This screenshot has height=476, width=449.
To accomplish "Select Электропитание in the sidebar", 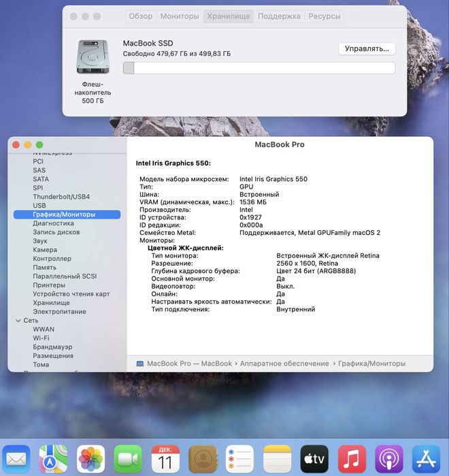I will click(59, 311).
